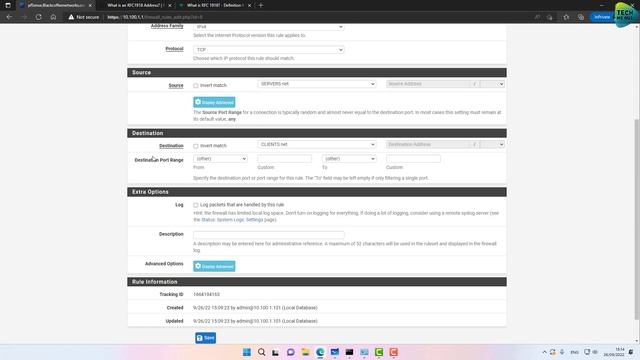Click the red C app in taskbar
Image resolution: width=640 pixels, height=360 pixels.
[x=393, y=352]
